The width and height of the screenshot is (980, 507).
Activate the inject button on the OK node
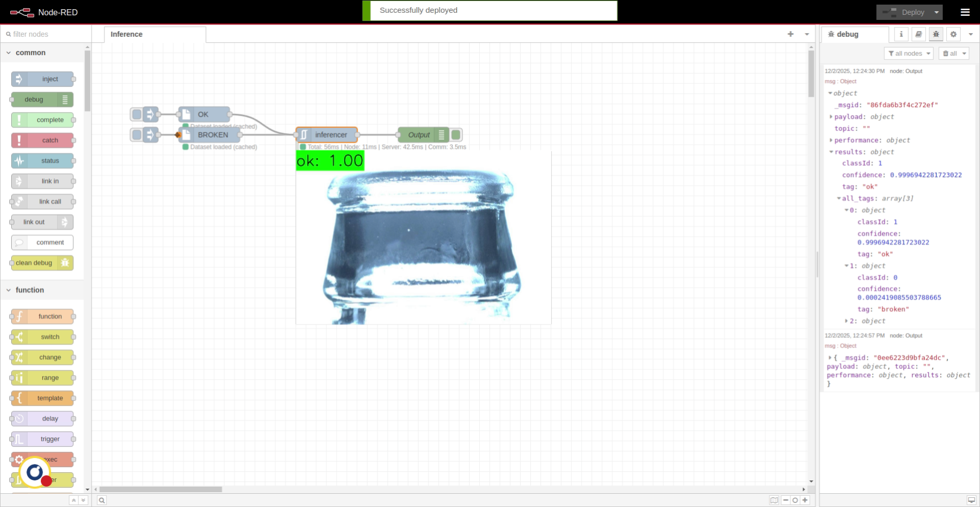(136, 114)
